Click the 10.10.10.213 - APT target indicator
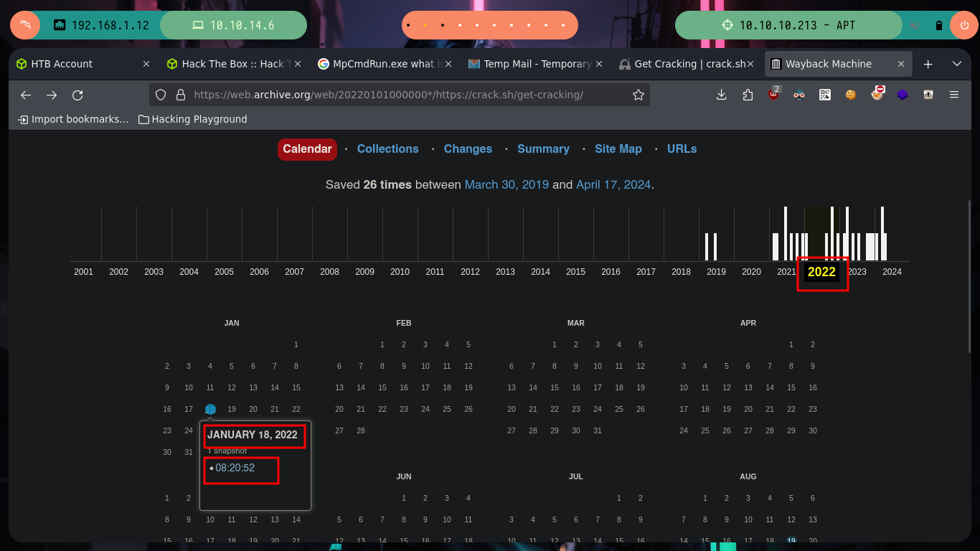This screenshot has width=980, height=551. point(788,25)
